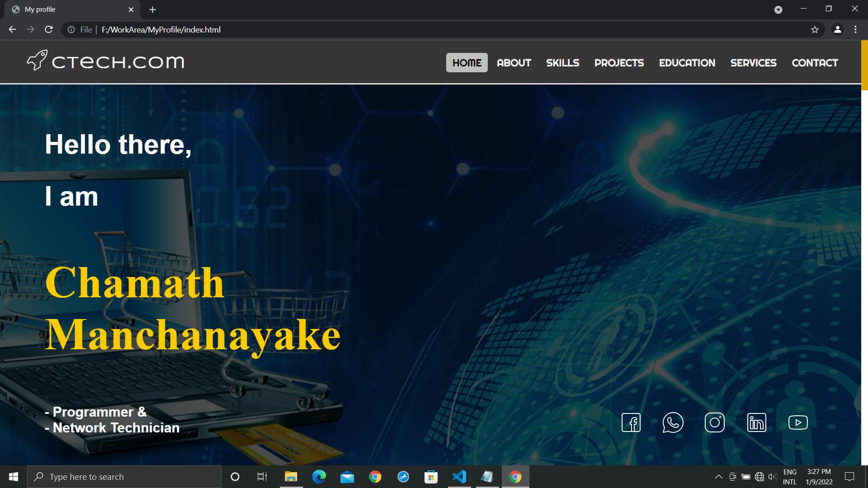
Task: Bookmark this page with star icon
Action: 815,30
